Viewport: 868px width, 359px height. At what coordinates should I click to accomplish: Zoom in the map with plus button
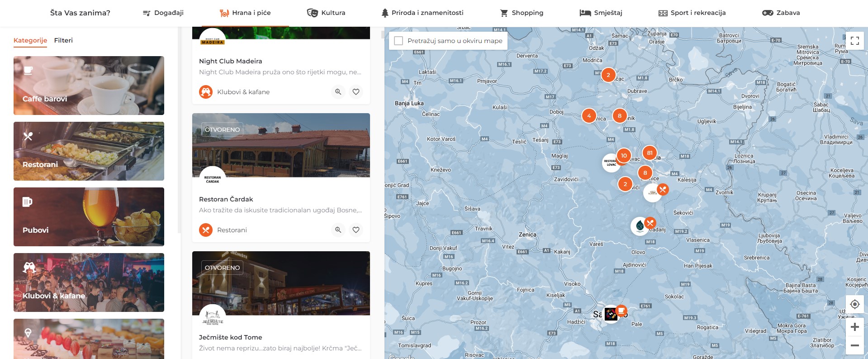pyautogui.click(x=854, y=327)
